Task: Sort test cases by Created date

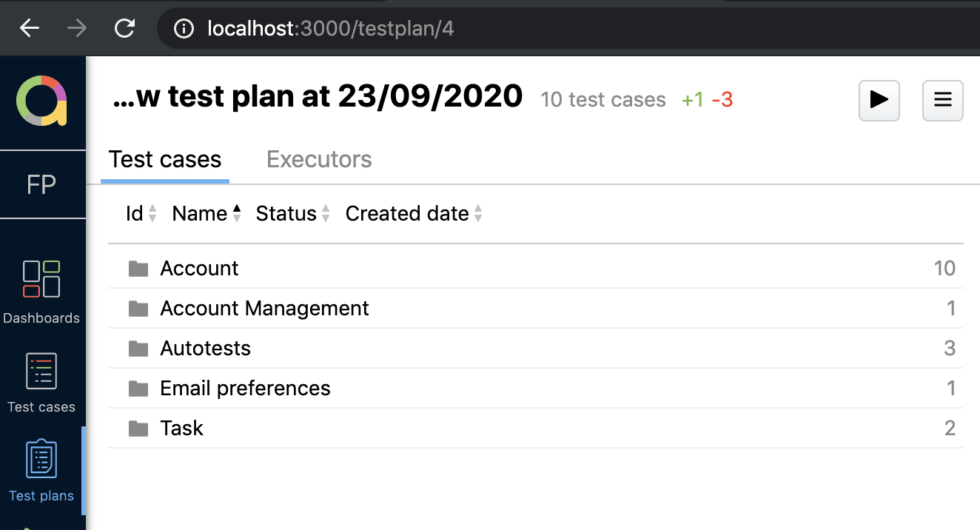Action: [414, 214]
